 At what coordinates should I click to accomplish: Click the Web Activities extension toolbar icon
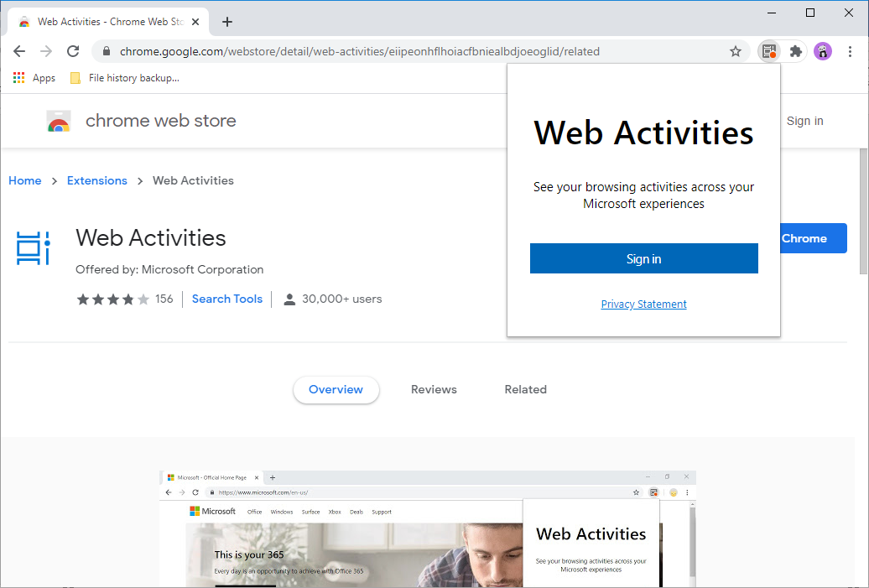tap(769, 51)
